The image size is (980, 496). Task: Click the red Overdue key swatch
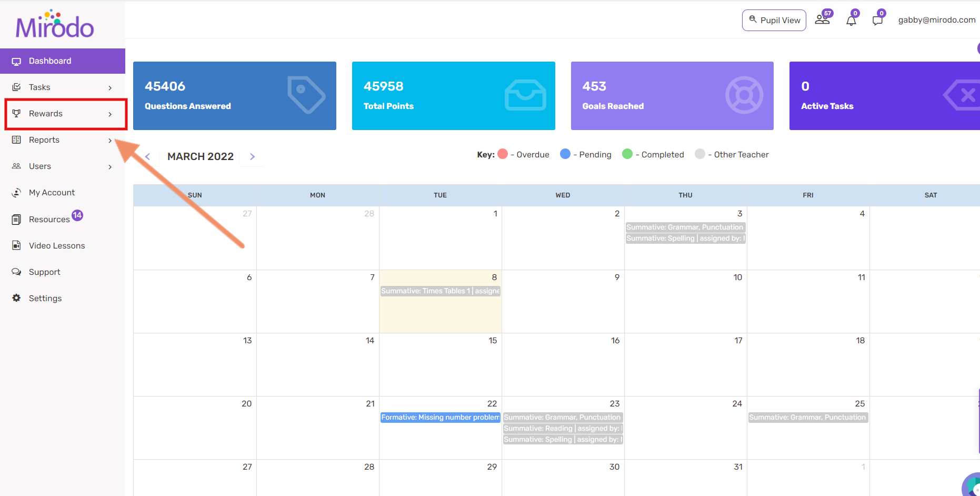click(503, 154)
